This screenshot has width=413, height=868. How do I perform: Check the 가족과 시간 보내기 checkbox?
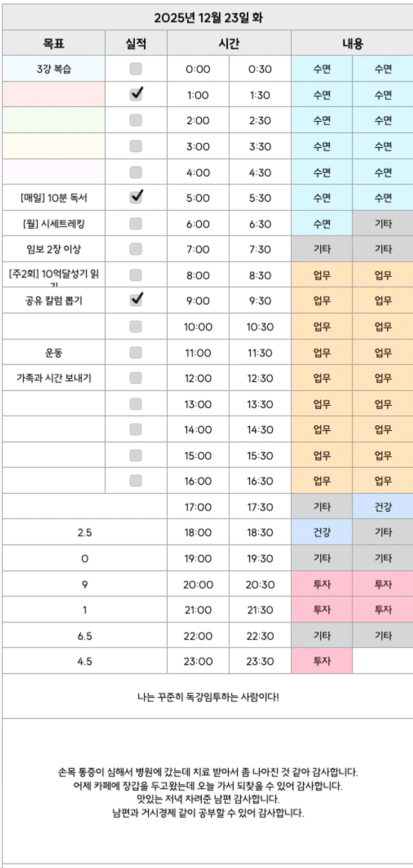[x=136, y=378]
